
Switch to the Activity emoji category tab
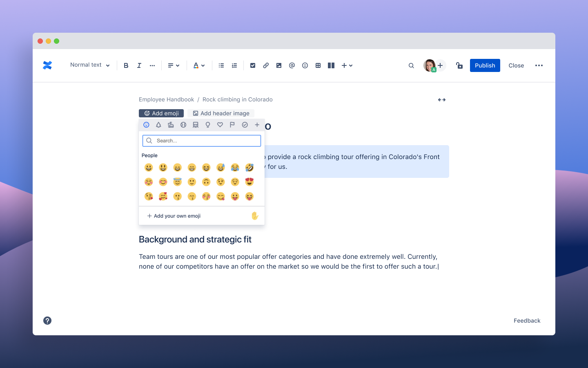183,125
